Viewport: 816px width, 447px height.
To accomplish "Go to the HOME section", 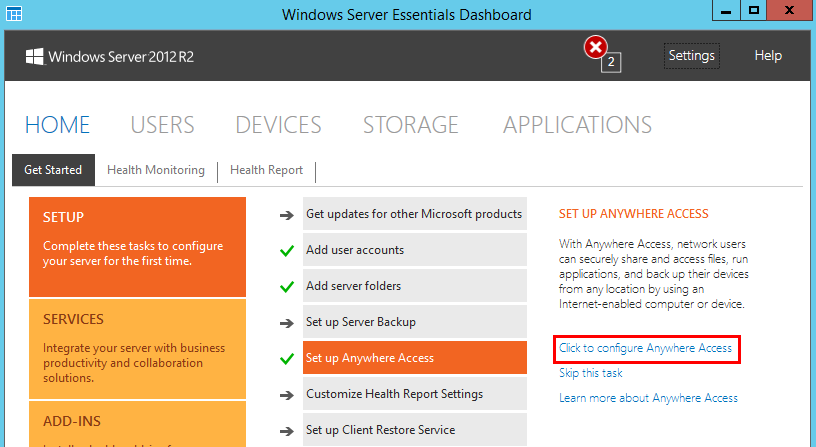I will point(57,125).
